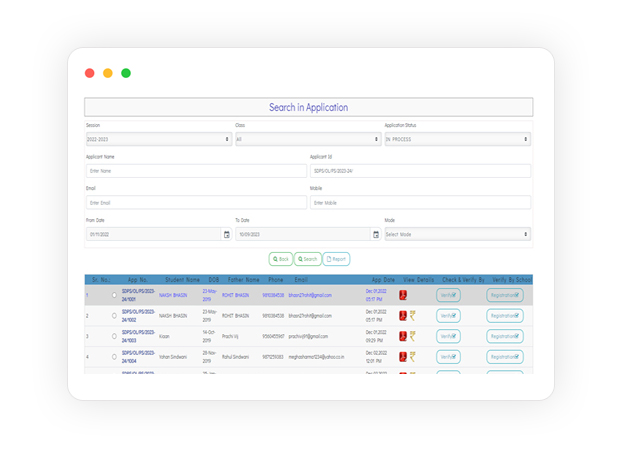
Task: Open PDF details icon for Kiaan's application
Action: [403, 336]
